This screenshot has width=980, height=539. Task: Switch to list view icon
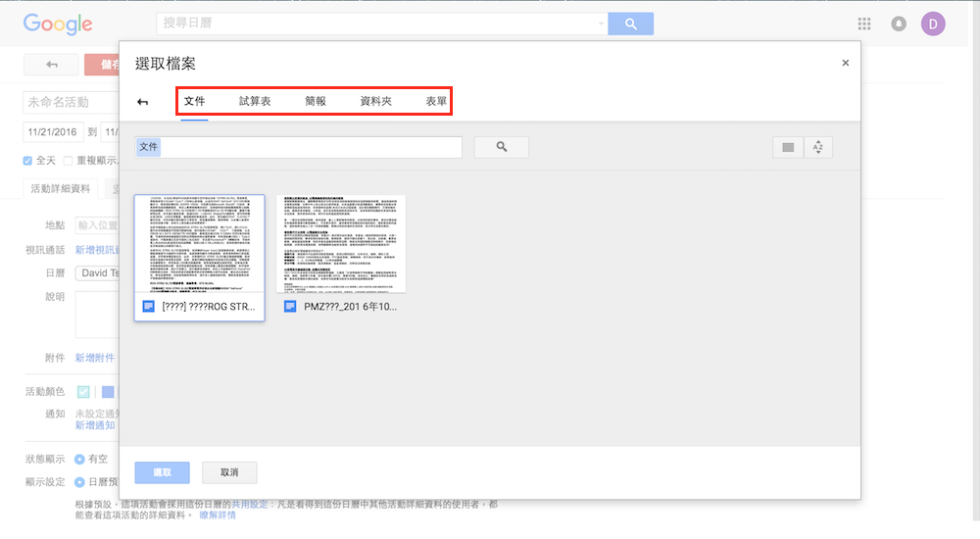click(788, 148)
